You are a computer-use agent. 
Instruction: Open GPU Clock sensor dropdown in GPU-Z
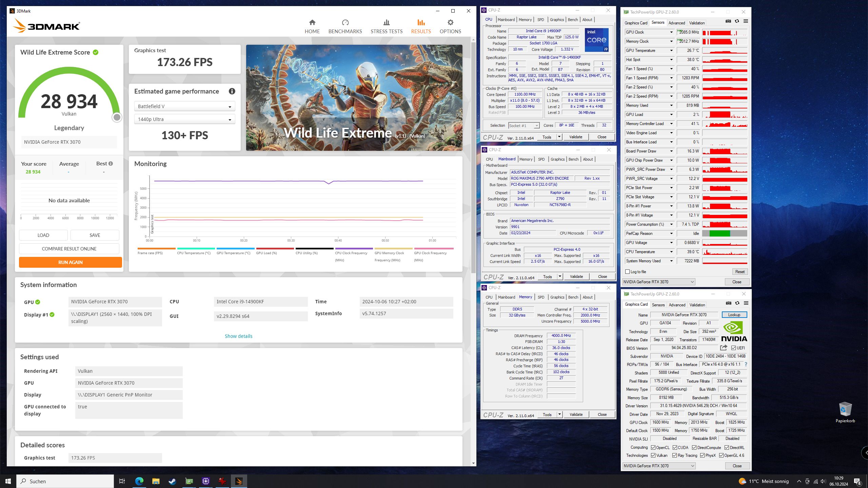(671, 32)
